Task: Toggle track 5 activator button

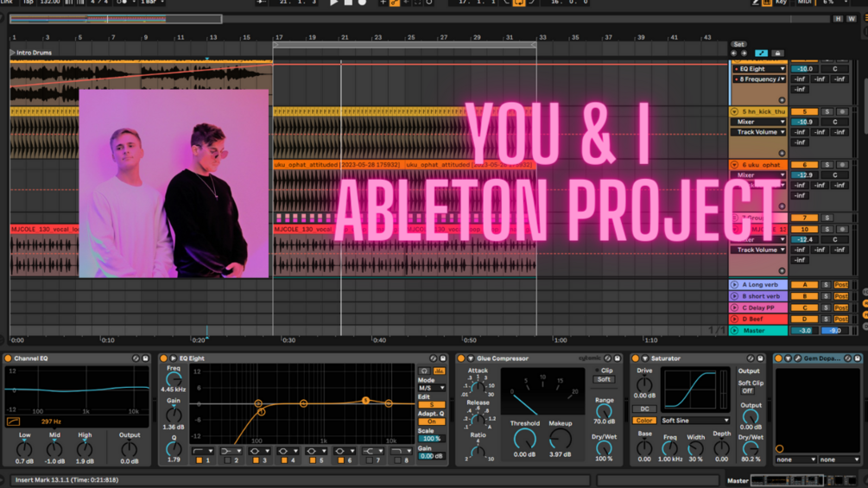Action: [804, 111]
